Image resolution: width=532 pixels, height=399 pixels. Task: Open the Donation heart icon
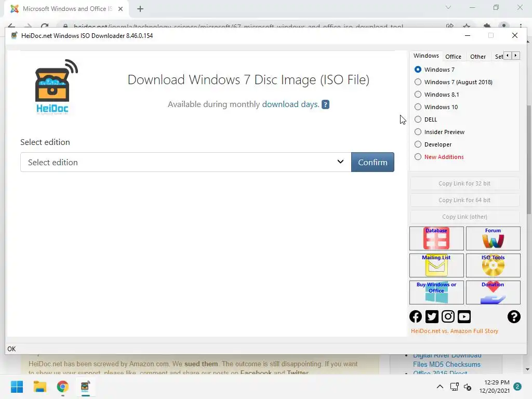pos(493,292)
